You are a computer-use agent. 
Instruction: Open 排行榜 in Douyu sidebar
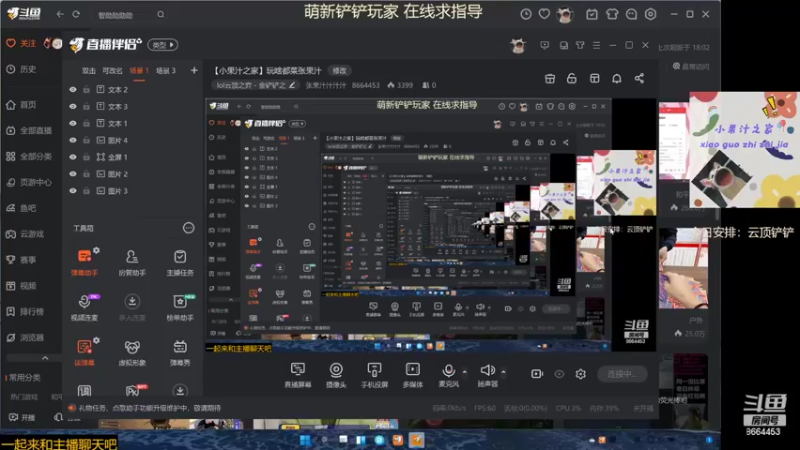[25, 311]
